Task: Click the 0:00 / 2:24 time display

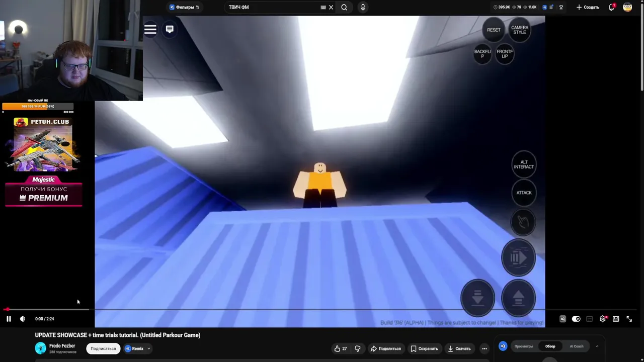Action: (x=45, y=319)
